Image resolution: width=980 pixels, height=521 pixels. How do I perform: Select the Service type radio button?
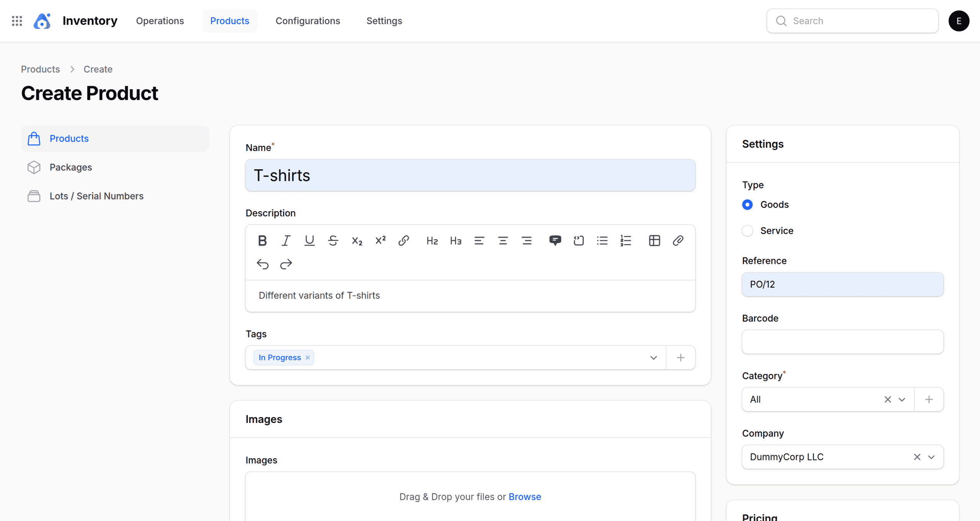pos(747,231)
